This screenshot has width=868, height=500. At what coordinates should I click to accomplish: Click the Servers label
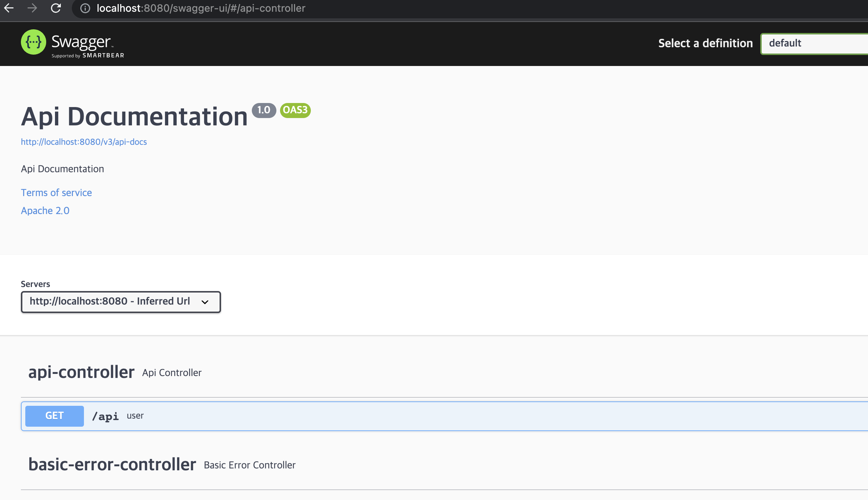point(36,284)
